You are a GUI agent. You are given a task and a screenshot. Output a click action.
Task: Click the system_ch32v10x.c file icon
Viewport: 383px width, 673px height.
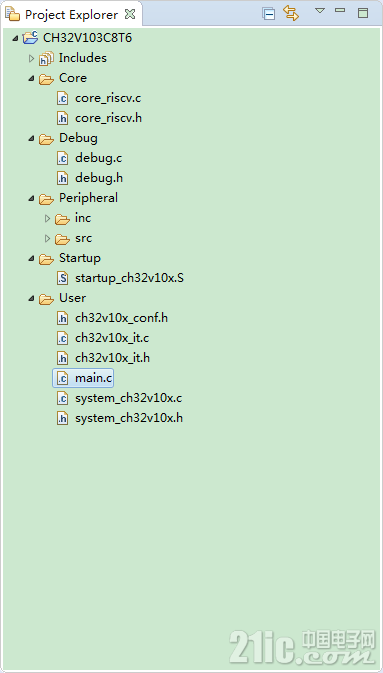coord(63,399)
